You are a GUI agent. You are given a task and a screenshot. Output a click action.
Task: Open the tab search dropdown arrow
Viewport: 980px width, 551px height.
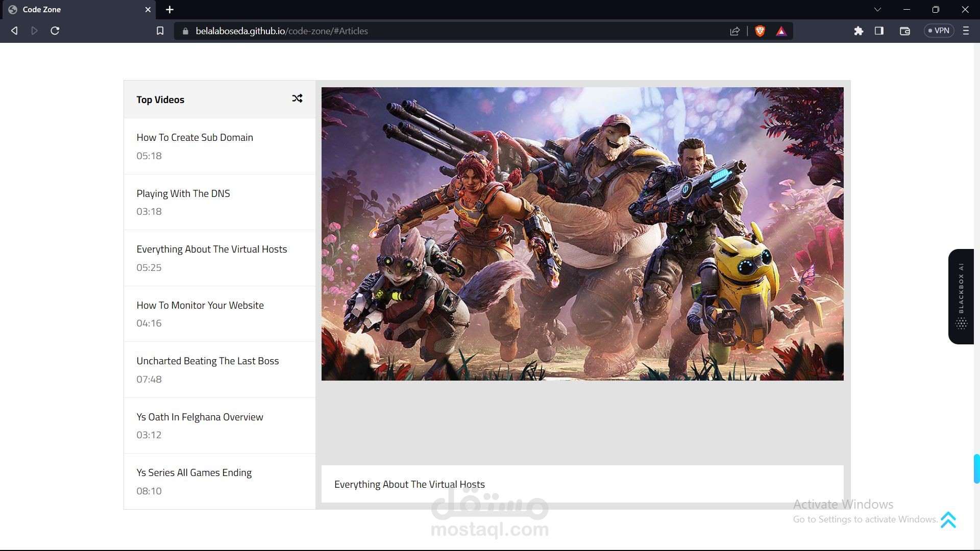coord(877,10)
